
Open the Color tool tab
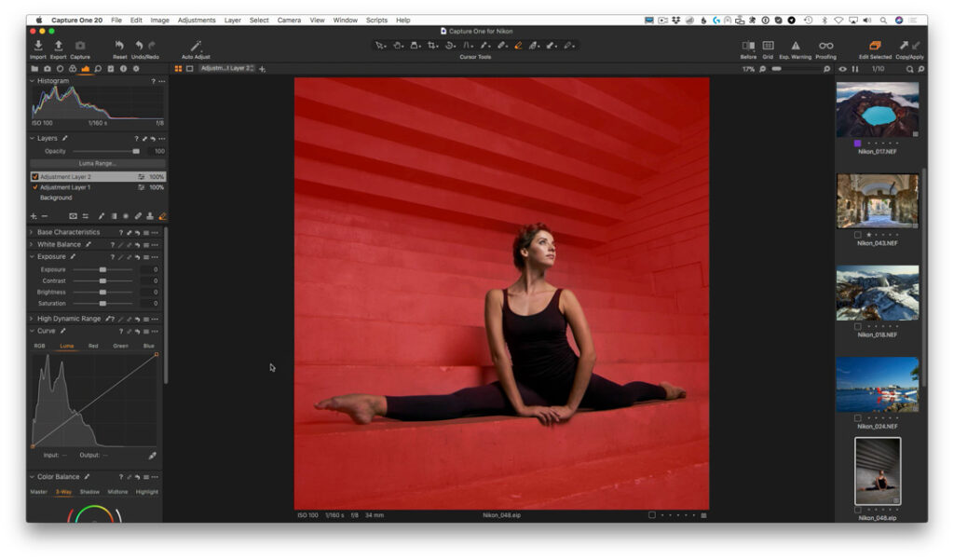click(74, 66)
